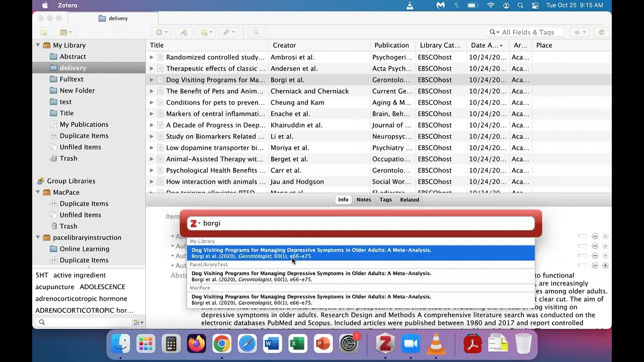
Task: Select the New Folder collection
Action: tap(77, 90)
